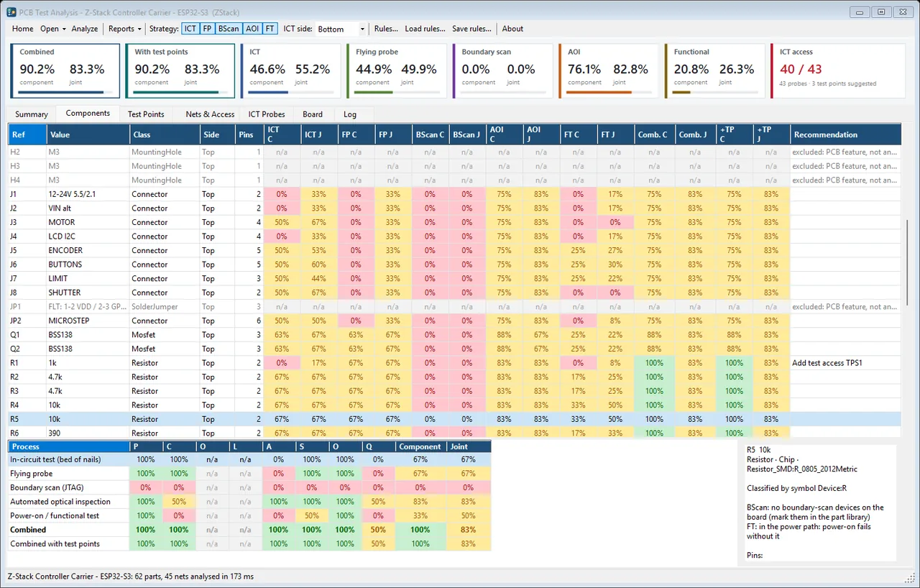Select the With test points card
The width and height of the screenshot is (920, 588).
[x=180, y=71]
